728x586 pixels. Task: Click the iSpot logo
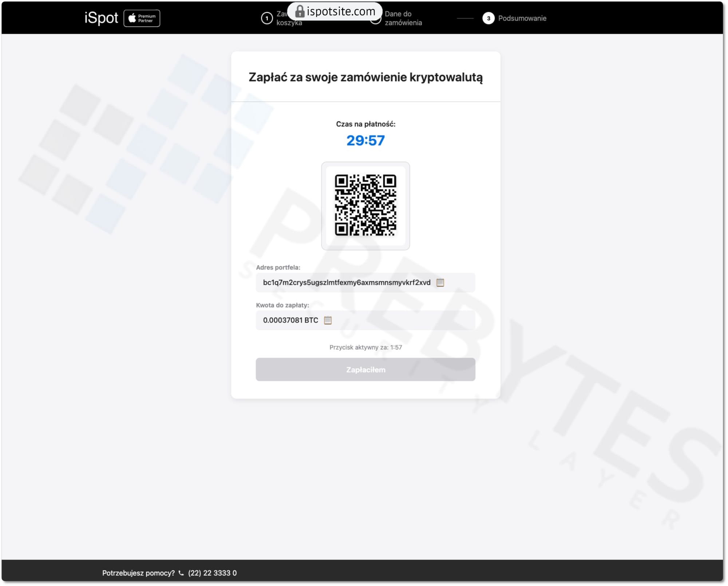click(x=101, y=18)
